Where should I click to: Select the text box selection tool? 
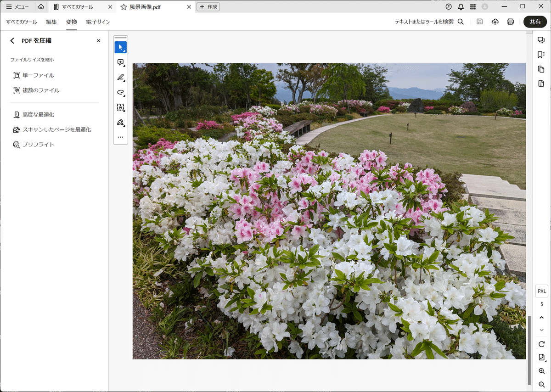coord(121,107)
